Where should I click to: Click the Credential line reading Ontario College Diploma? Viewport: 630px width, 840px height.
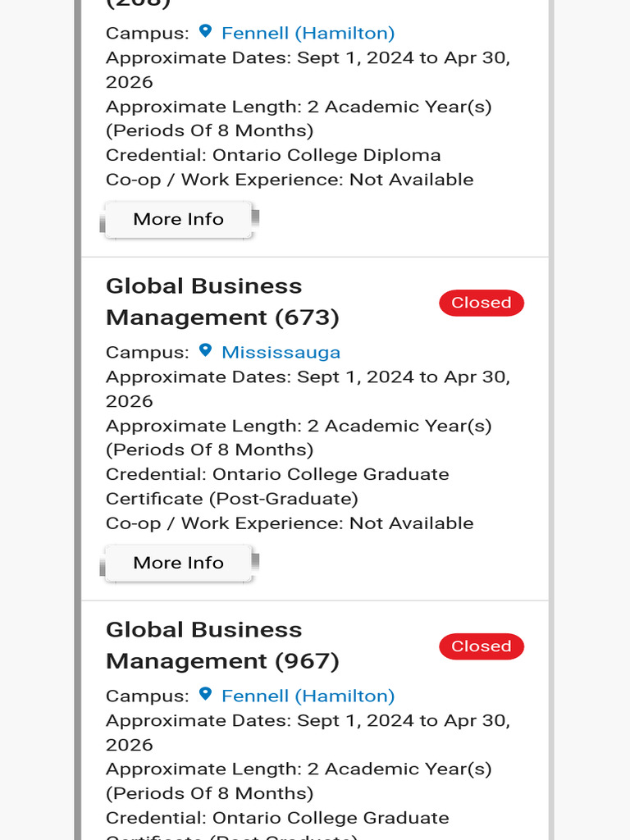[273, 155]
